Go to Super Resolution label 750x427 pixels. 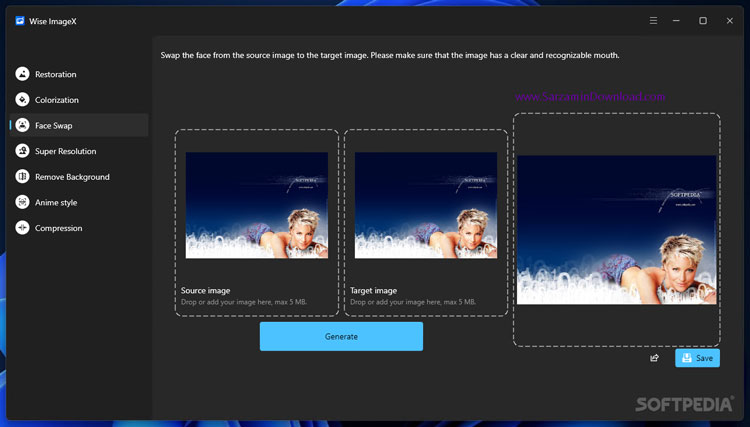66,151
